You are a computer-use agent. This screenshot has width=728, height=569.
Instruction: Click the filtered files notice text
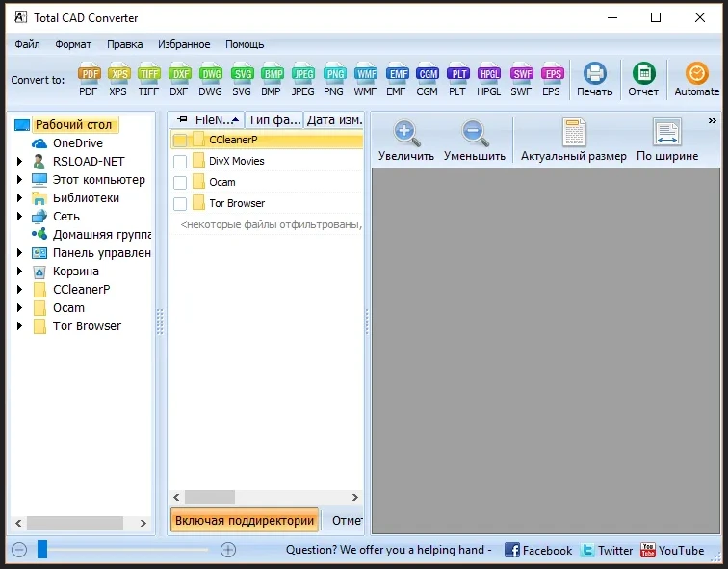click(x=272, y=225)
